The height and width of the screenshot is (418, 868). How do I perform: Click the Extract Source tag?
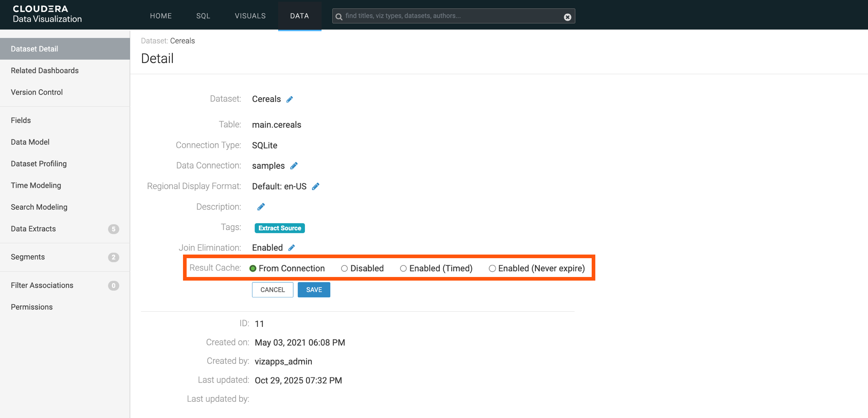(x=280, y=228)
